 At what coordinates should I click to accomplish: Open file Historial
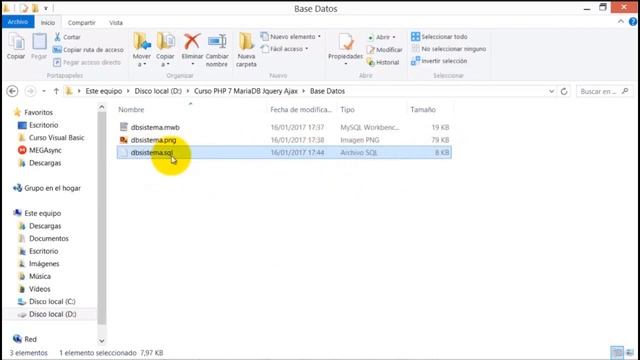point(383,62)
